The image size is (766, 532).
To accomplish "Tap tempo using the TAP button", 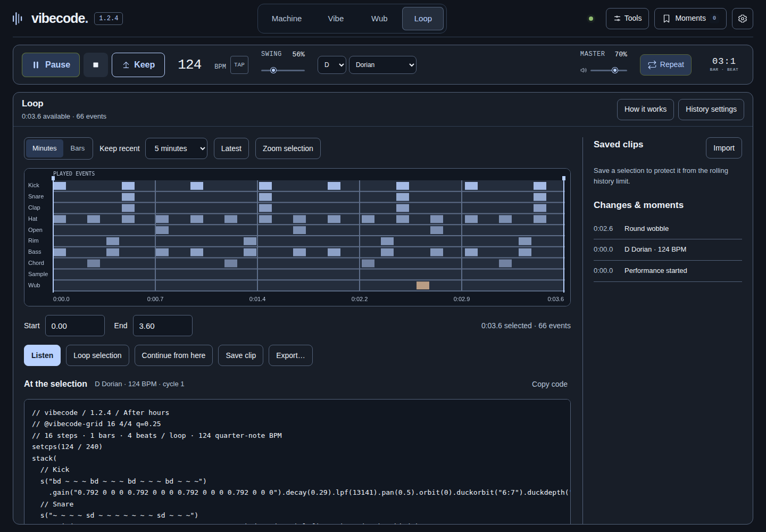I will click(x=239, y=65).
